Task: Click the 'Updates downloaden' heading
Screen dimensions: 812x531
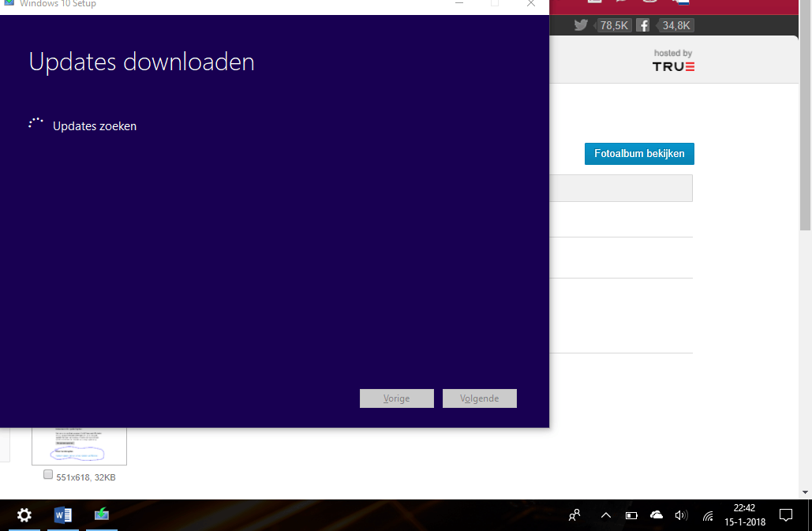Action: pyautogui.click(x=141, y=62)
